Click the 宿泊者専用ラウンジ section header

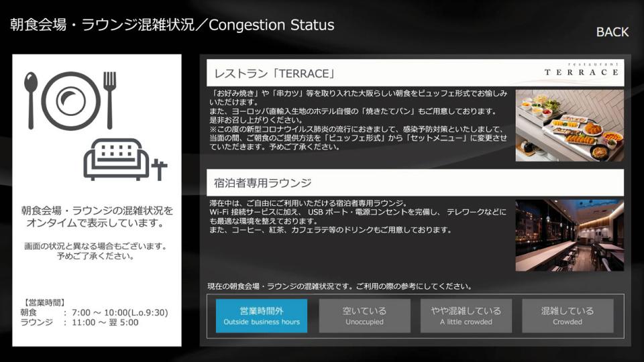tap(415, 182)
